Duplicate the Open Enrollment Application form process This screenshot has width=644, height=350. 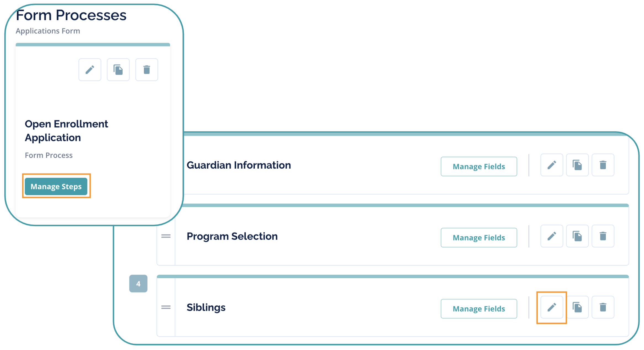(118, 70)
